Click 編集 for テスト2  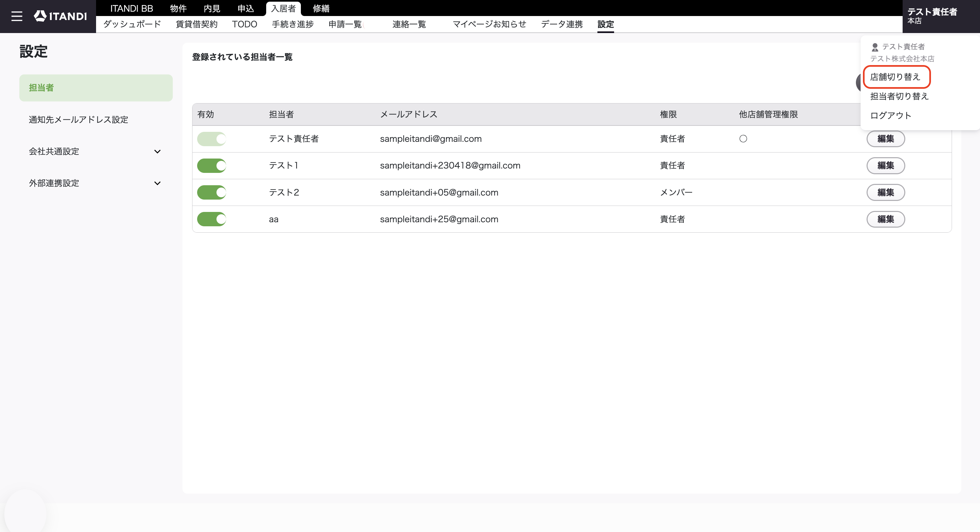(x=886, y=193)
